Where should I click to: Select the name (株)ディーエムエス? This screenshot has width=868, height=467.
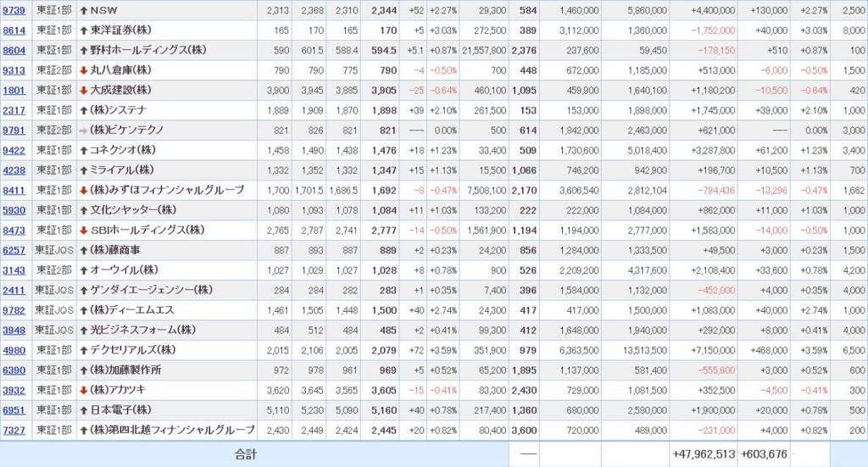point(132,310)
